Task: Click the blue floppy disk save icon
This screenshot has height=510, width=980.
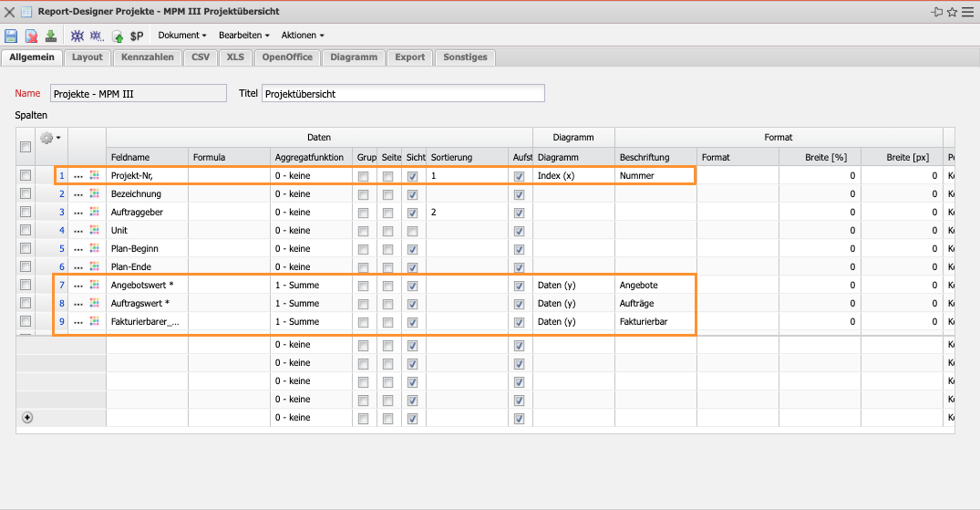Action: pos(11,36)
